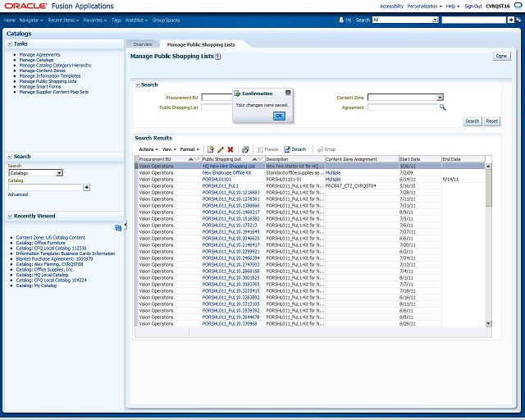Click the Catalog search go arrow

86,187
